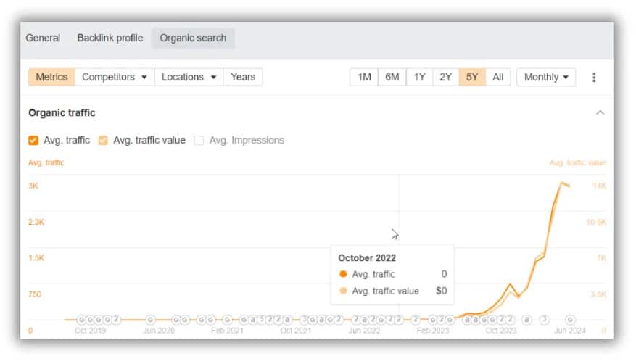Viewport: 636px width, 364px height.
Task: Open the Competitors dropdown
Action: 115,77
